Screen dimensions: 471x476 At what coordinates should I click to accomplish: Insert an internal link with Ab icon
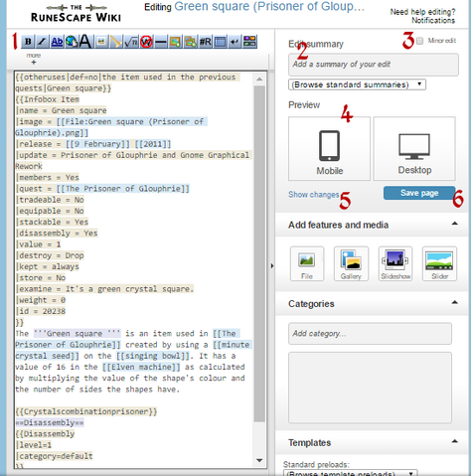point(57,42)
